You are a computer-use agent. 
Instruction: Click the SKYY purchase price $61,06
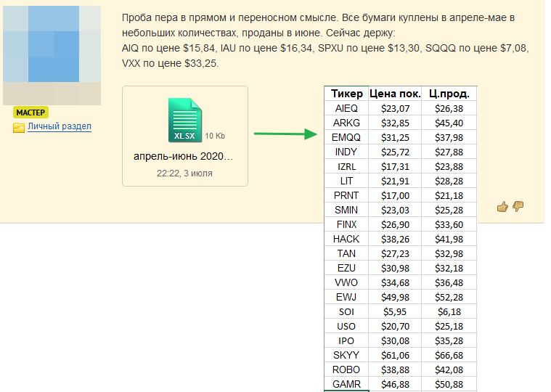tap(394, 355)
